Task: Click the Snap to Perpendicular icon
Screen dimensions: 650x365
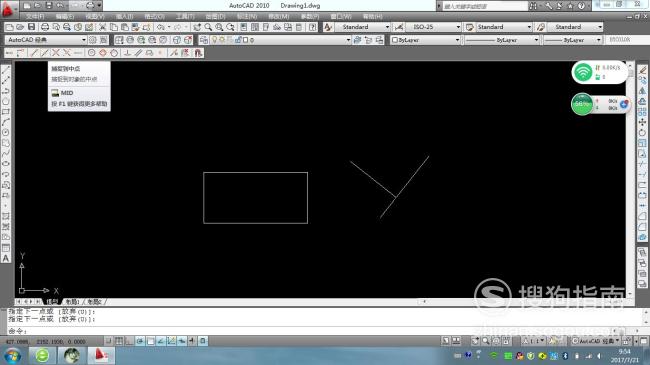Action: (x=127, y=53)
